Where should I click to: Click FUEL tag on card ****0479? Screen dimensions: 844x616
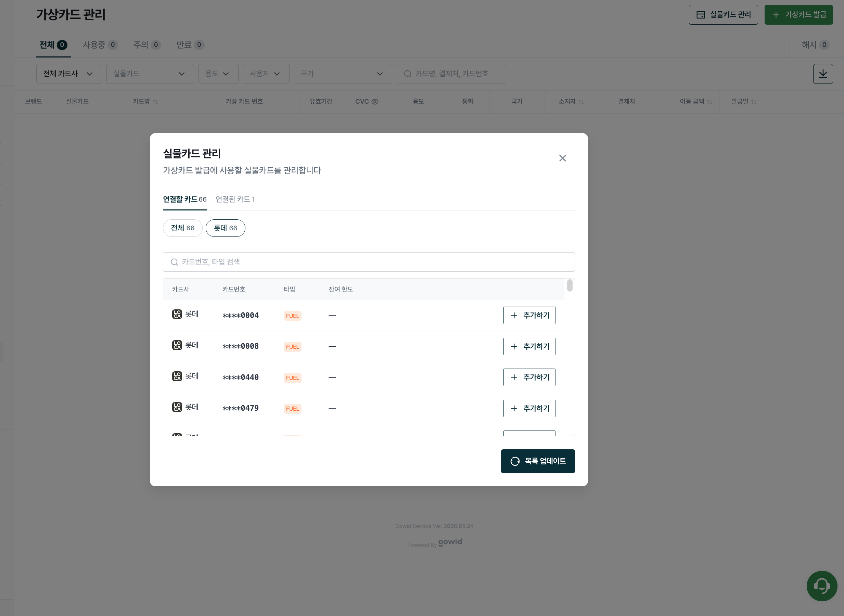292,409
